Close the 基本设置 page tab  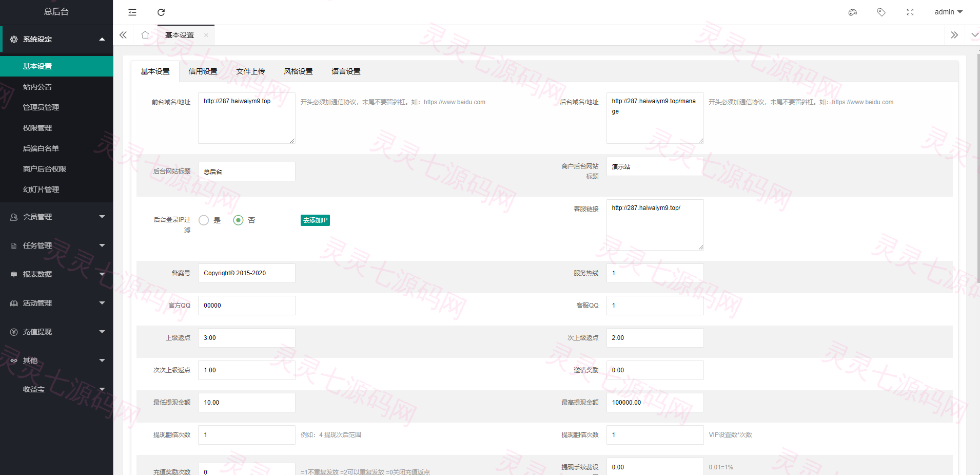206,35
